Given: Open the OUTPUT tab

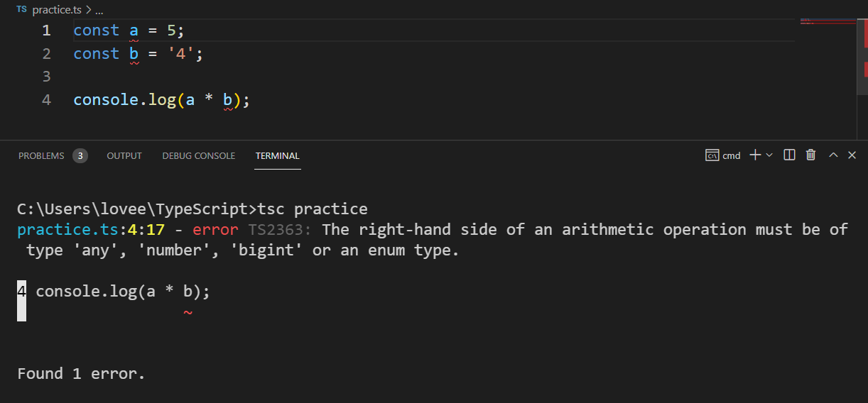Looking at the screenshot, I should point(124,155).
